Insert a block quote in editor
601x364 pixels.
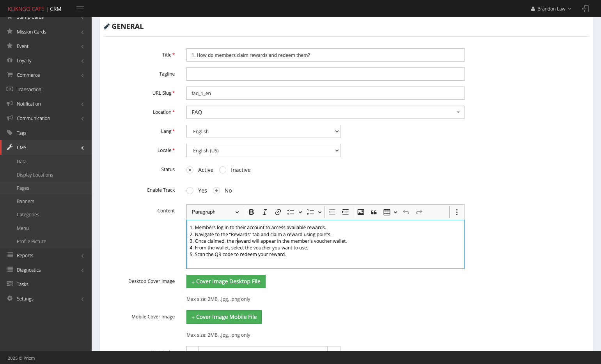coord(374,212)
